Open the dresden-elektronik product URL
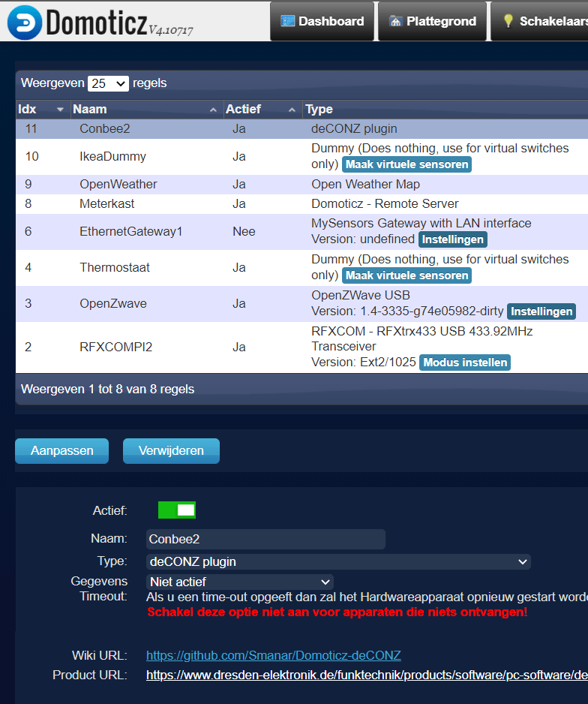The image size is (588, 704). point(367,675)
